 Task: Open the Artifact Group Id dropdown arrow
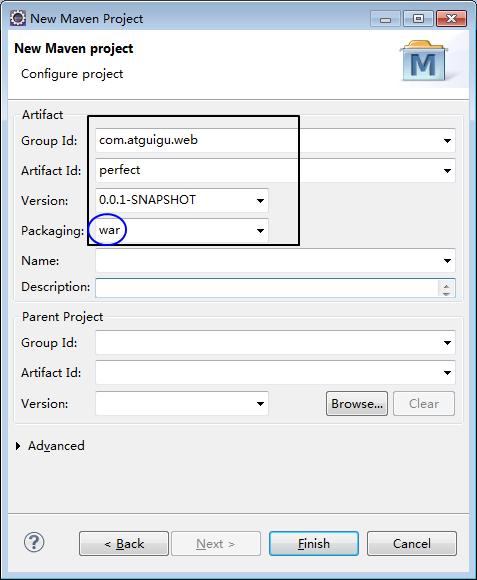tap(447, 141)
